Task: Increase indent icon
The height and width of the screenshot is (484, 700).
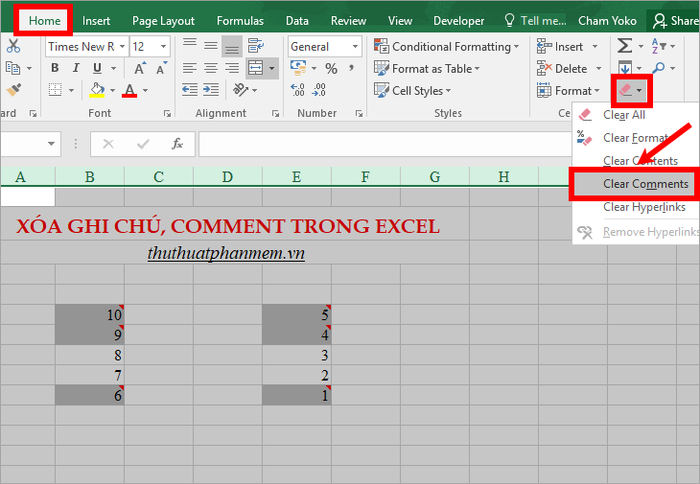Action: pos(211,90)
